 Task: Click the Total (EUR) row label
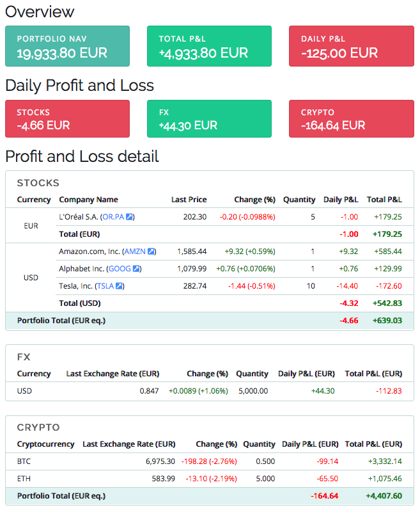(79, 234)
